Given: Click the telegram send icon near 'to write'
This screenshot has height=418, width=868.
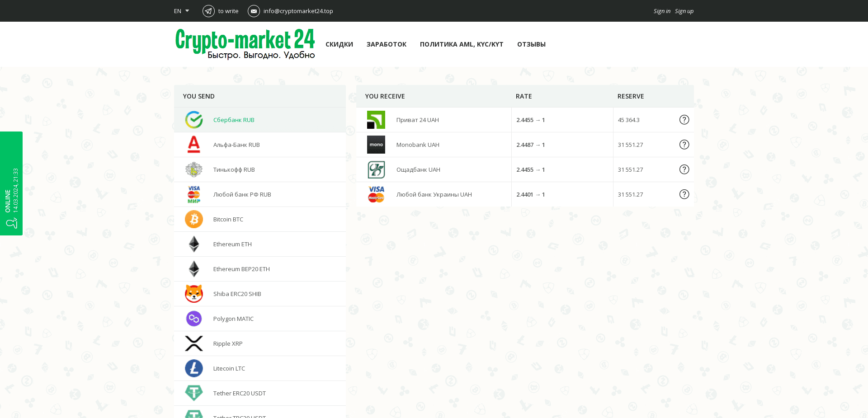Looking at the screenshot, I should point(208,11).
